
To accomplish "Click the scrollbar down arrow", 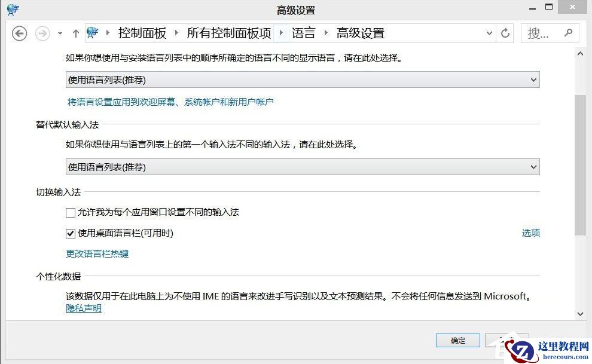I will pos(580,313).
